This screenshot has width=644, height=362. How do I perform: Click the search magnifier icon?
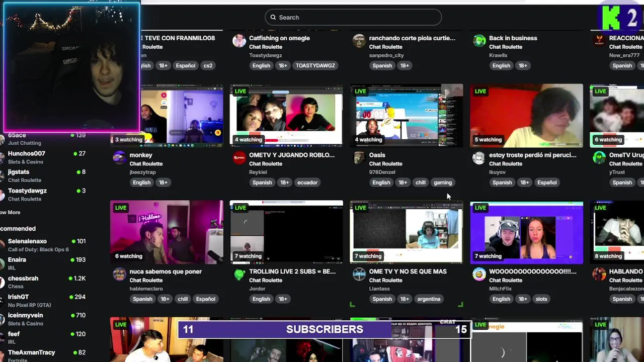[x=273, y=17]
